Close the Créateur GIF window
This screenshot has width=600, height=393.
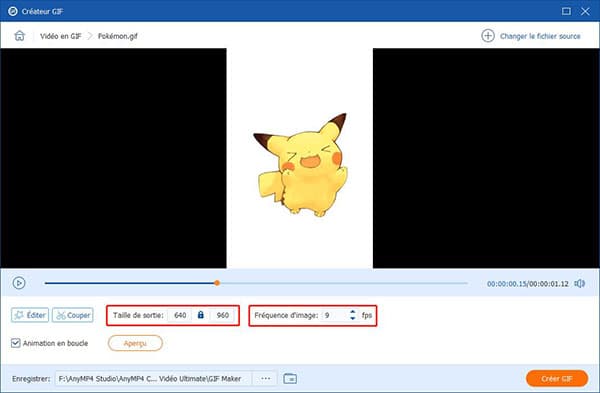pos(585,11)
